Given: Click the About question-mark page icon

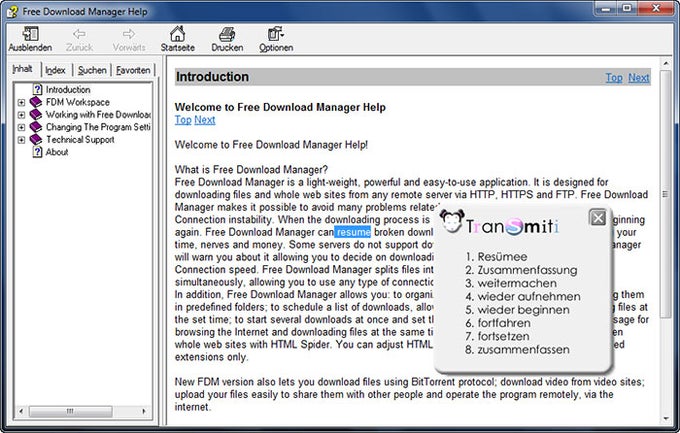Looking at the screenshot, I should tap(38, 152).
